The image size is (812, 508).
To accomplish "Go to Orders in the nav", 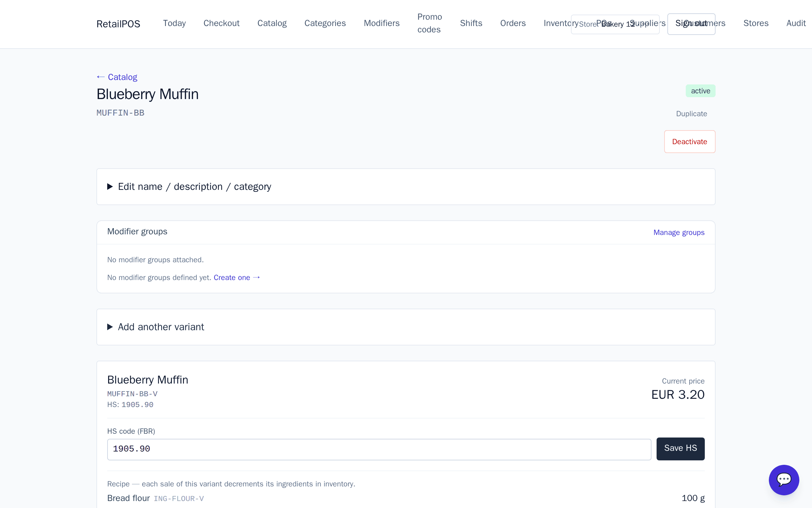I will [x=513, y=23].
